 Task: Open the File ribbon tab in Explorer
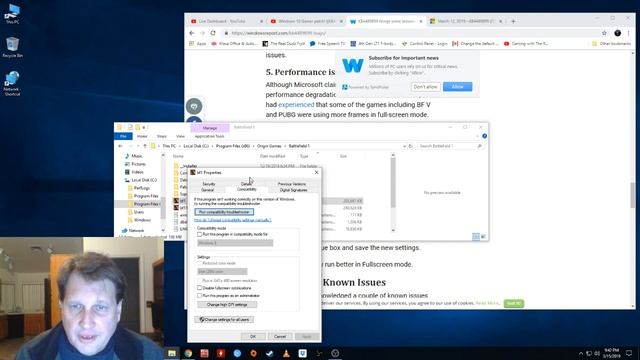123,136
